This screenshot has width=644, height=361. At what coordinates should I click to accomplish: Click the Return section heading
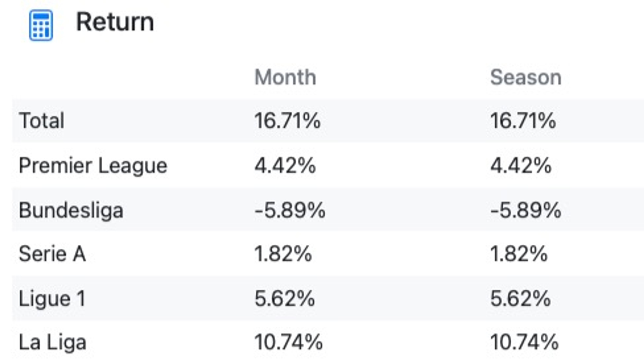[115, 22]
